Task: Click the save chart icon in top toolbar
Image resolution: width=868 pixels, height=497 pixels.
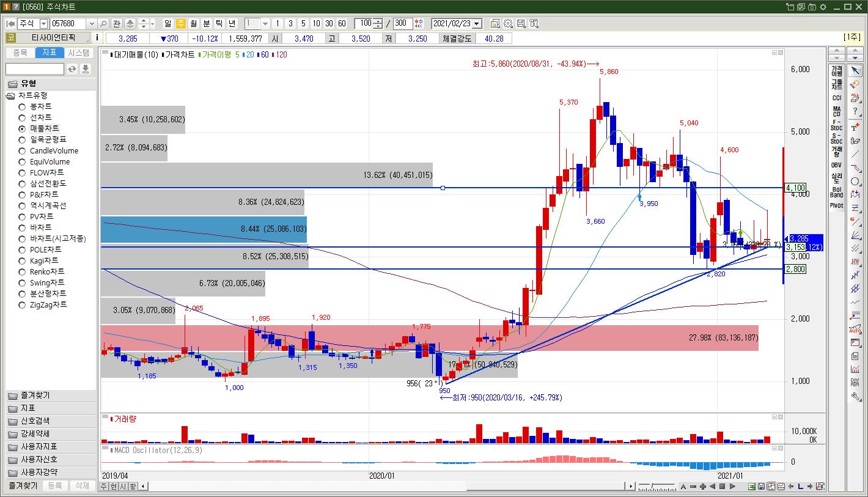Action: [x=521, y=23]
